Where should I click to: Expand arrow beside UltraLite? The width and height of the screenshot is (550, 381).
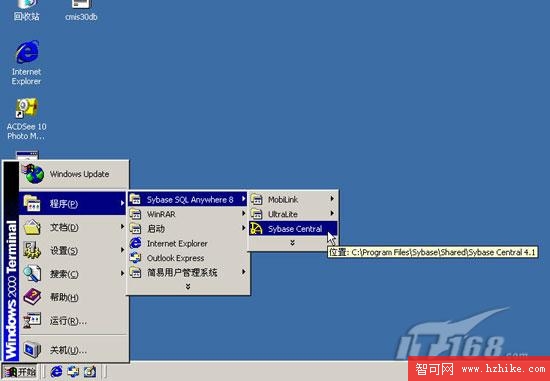click(332, 214)
